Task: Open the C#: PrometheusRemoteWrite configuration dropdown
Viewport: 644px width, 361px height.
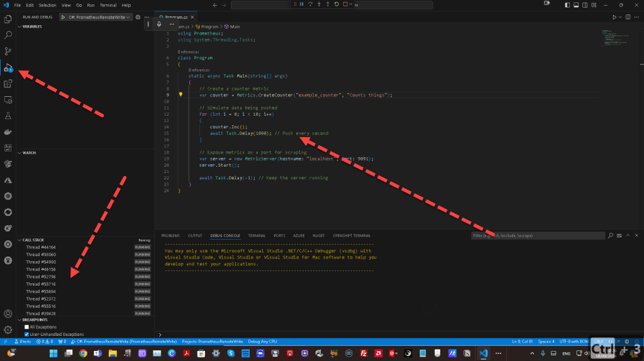Action: pyautogui.click(x=99, y=17)
